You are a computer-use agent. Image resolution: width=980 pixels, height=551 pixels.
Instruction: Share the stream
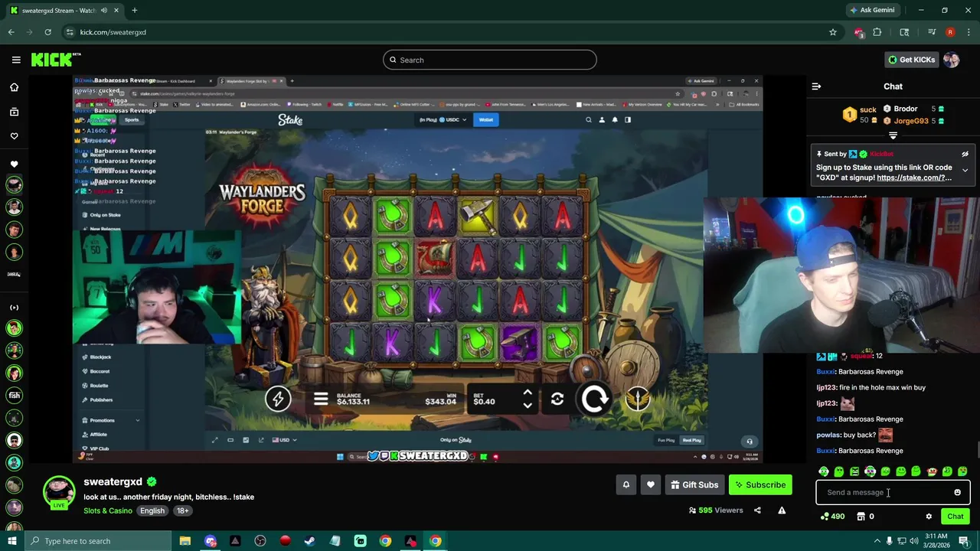click(757, 510)
